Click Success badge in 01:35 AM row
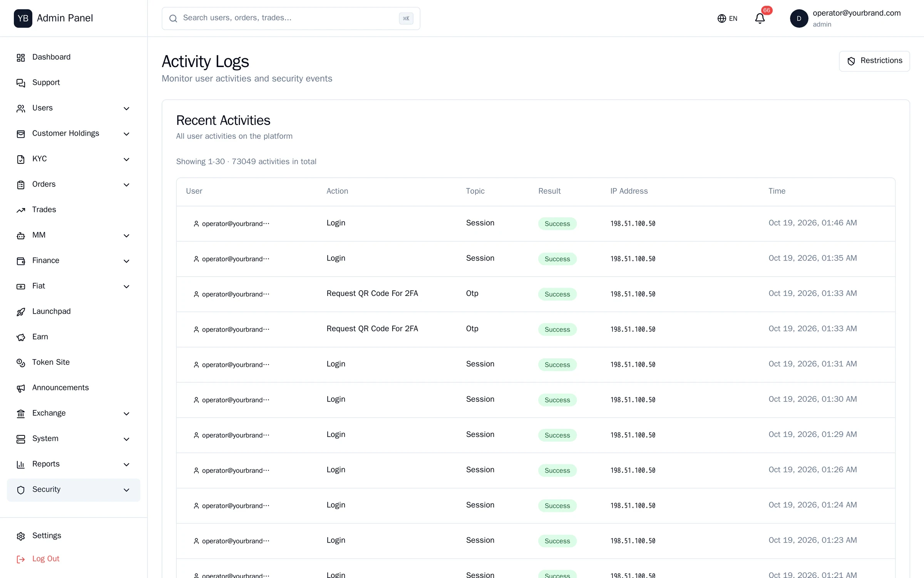The height and width of the screenshot is (578, 924). click(x=557, y=259)
